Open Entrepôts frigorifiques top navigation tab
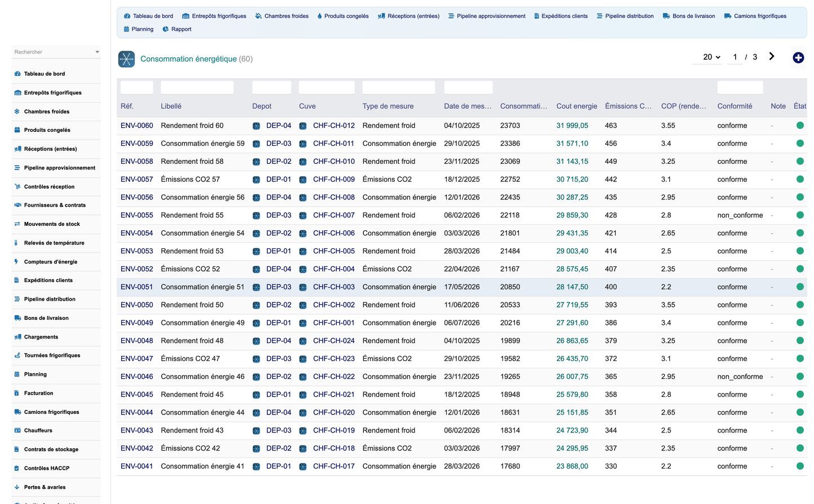Image resolution: width=814 pixels, height=504 pixels. (x=214, y=16)
